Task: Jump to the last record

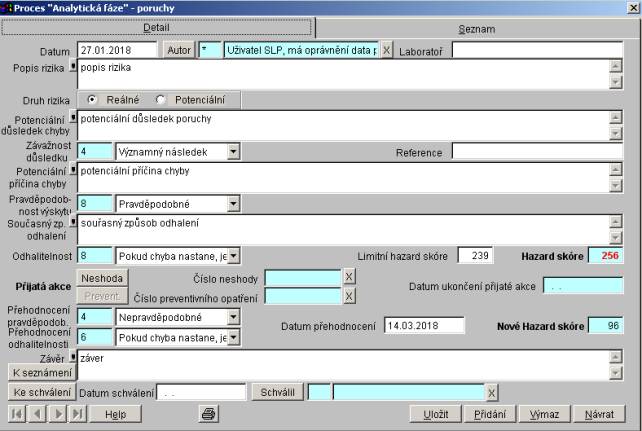Action: pyautogui.click(x=76, y=413)
